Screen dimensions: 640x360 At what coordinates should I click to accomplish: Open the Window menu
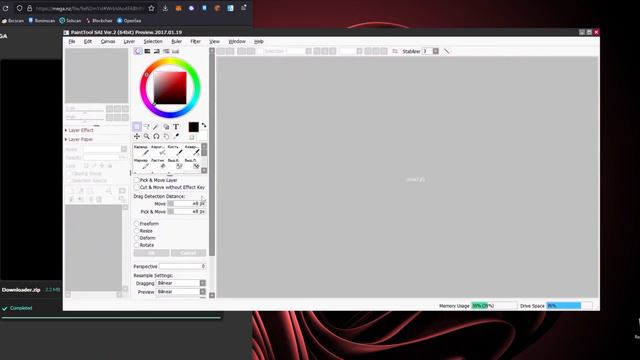point(237,42)
